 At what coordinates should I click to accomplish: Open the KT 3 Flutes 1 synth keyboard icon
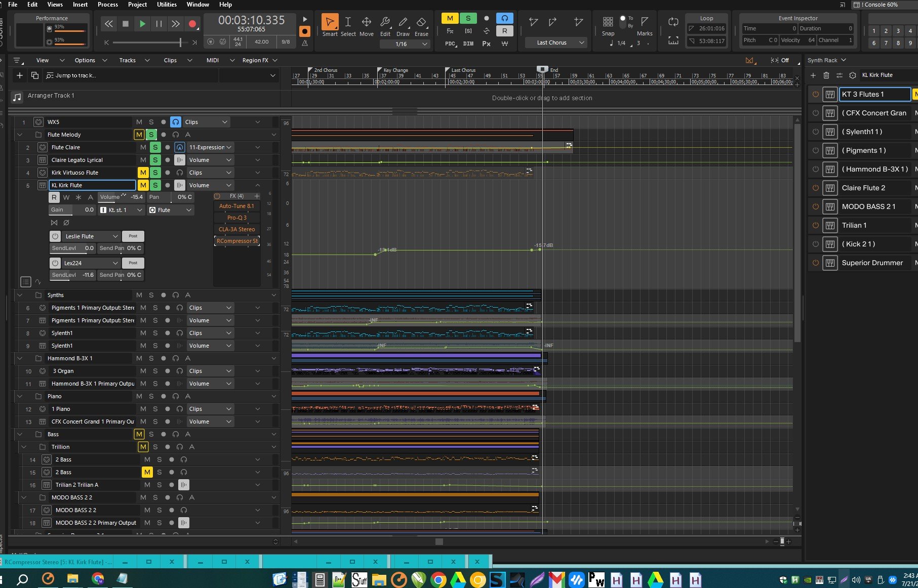pos(830,94)
